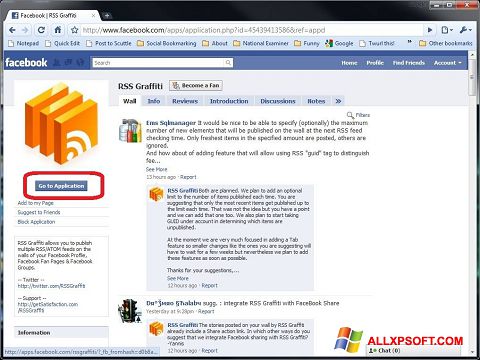Report the post from Yesterday at 9:28pm
Viewport: 480px width, 360px height.
point(206,311)
